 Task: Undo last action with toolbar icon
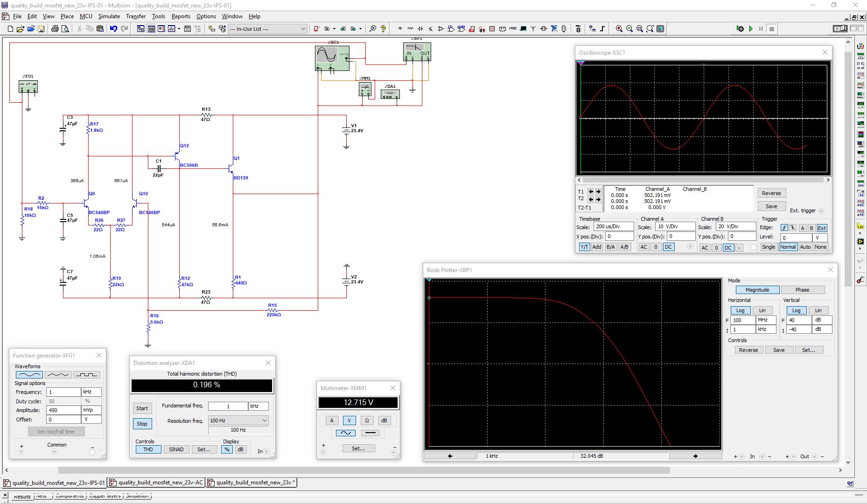tap(113, 29)
